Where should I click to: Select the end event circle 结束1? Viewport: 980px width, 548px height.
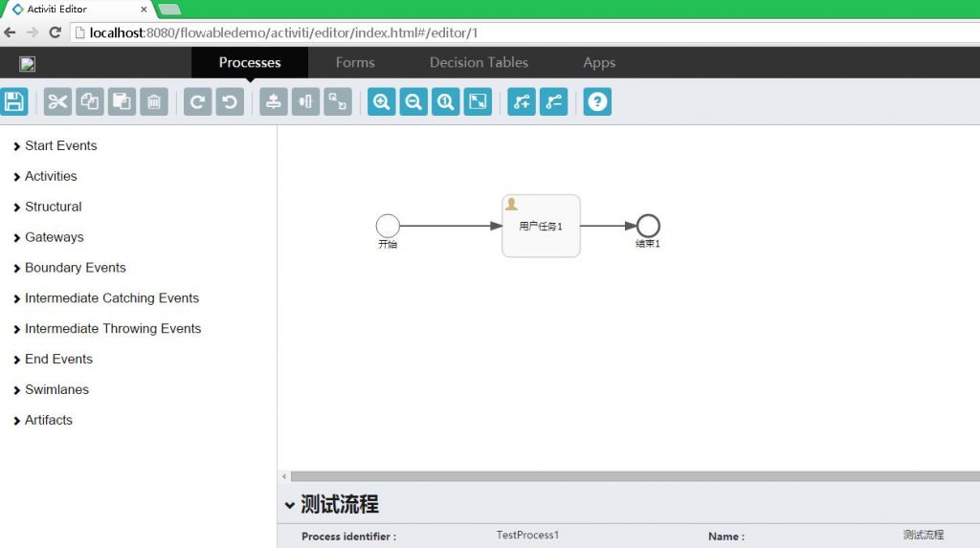pyautogui.click(x=648, y=226)
